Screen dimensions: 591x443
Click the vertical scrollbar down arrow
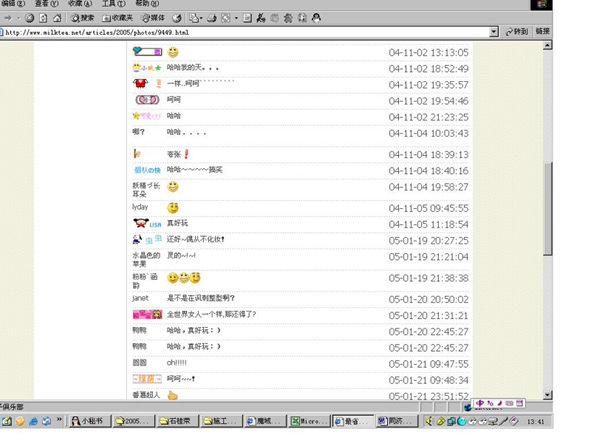pos(548,395)
